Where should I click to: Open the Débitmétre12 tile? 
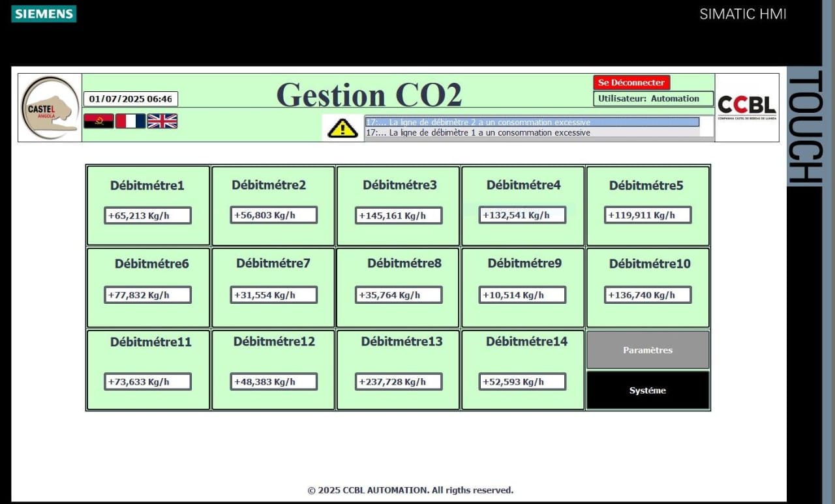[273, 370]
